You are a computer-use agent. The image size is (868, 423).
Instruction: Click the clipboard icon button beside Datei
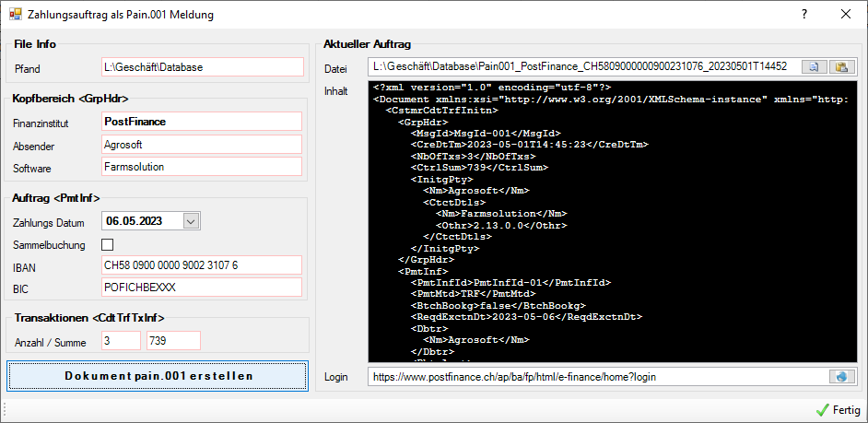[842, 67]
